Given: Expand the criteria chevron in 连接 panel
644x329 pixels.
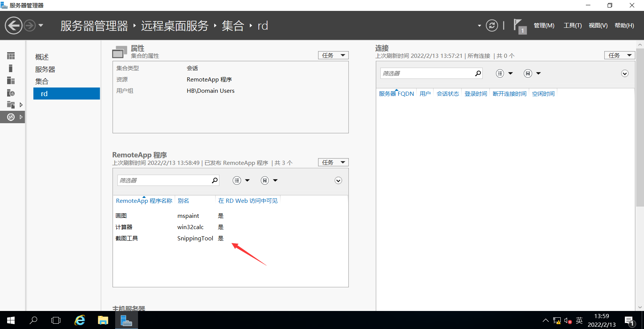Looking at the screenshot, I should pos(625,74).
